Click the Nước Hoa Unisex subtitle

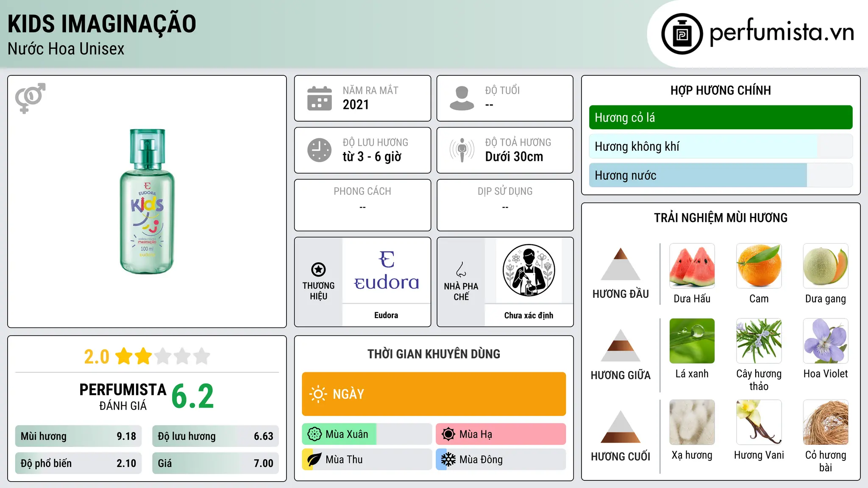(x=66, y=49)
